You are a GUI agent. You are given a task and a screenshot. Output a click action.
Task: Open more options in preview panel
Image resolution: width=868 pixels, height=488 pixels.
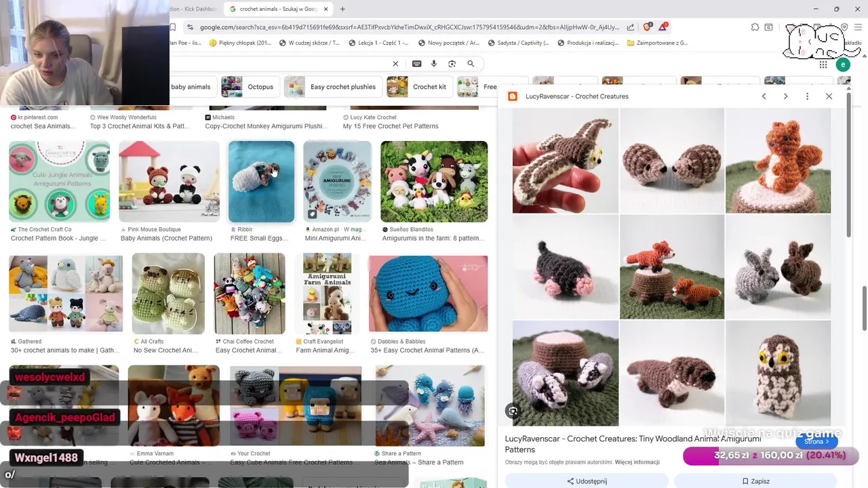[807, 96]
